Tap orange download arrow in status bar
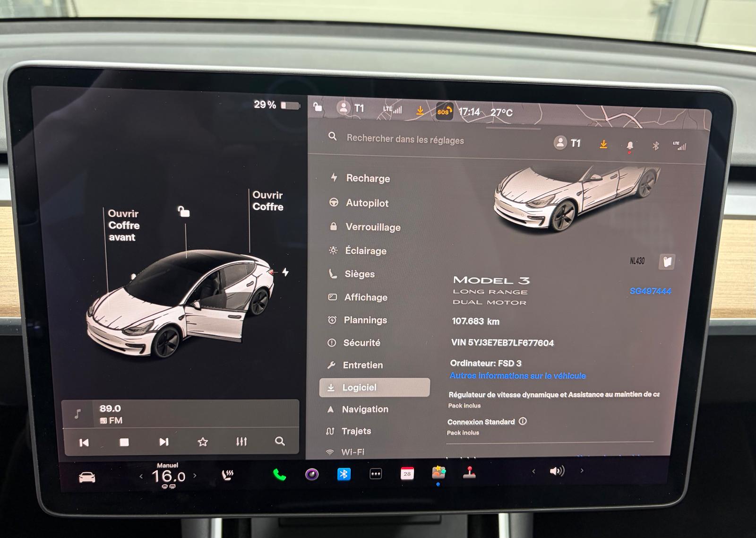Viewport: 756px width, 538px height. click(x=420, y=111)
